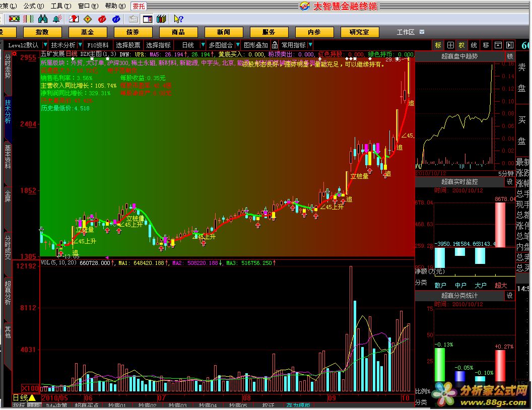Image resolution: width=532 pixels, height=410 pixels.
Task: Open the books library icon
Action: [x=161, y=19]
